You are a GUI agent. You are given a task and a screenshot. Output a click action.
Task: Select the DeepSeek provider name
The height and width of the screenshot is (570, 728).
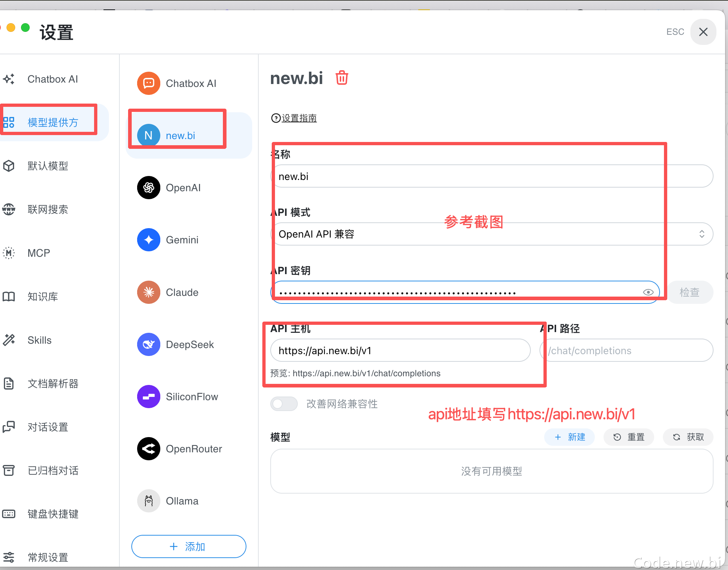coord(190,344)
